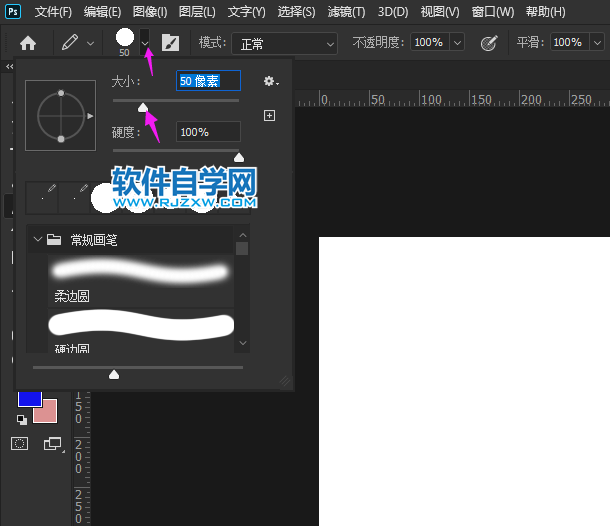Open the smoothing dropdown arrow

point(597,42)
